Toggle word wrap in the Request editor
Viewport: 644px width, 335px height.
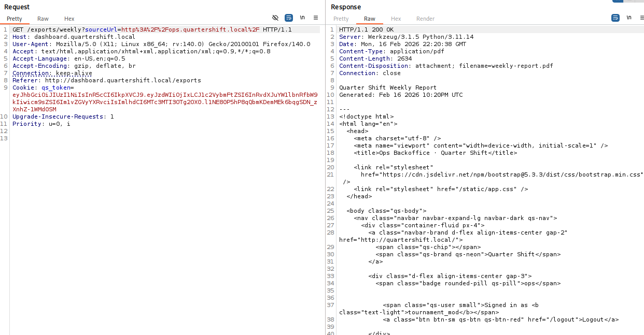tap(289, 18)
